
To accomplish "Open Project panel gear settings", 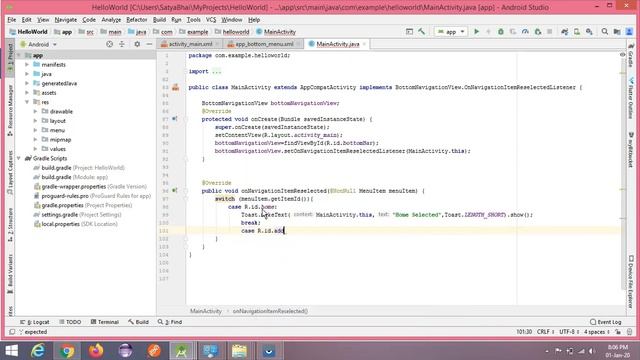I will (137, 44).
